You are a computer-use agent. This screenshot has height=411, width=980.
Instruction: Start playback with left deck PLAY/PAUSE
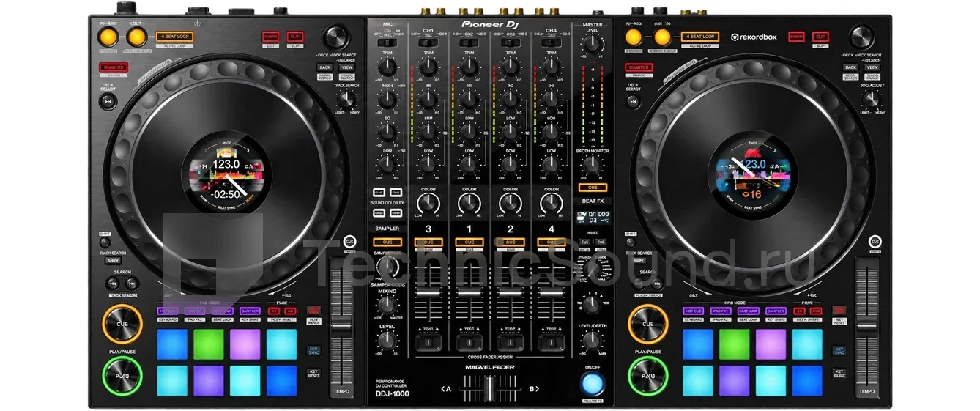(123, 376)
